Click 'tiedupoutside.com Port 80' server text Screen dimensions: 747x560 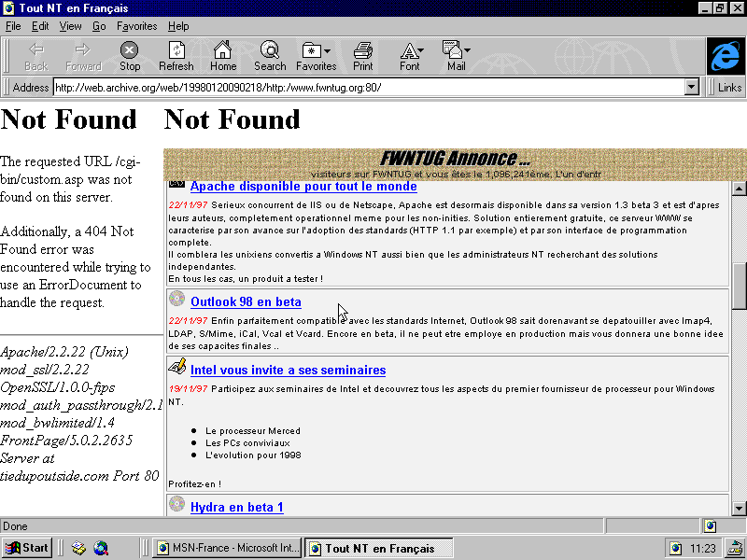coord(79,476)
